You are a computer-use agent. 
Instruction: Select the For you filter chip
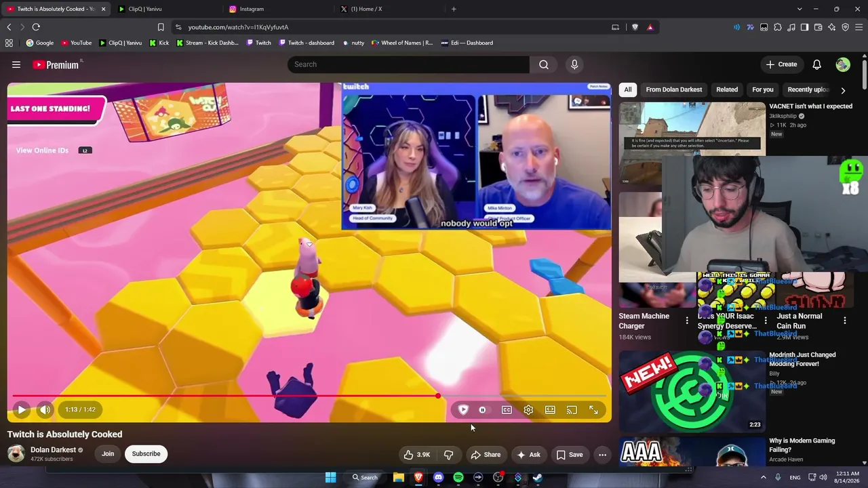click(x=763, y=89)
